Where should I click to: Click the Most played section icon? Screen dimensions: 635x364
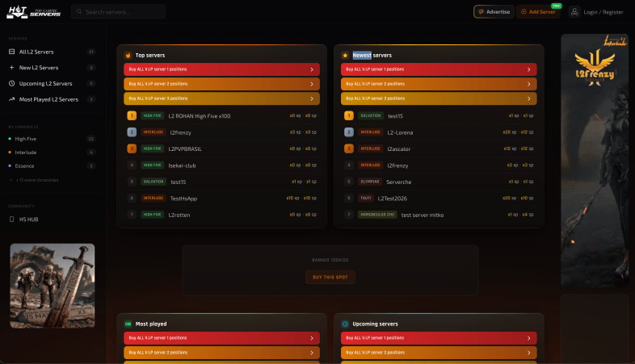click(128, 324)
